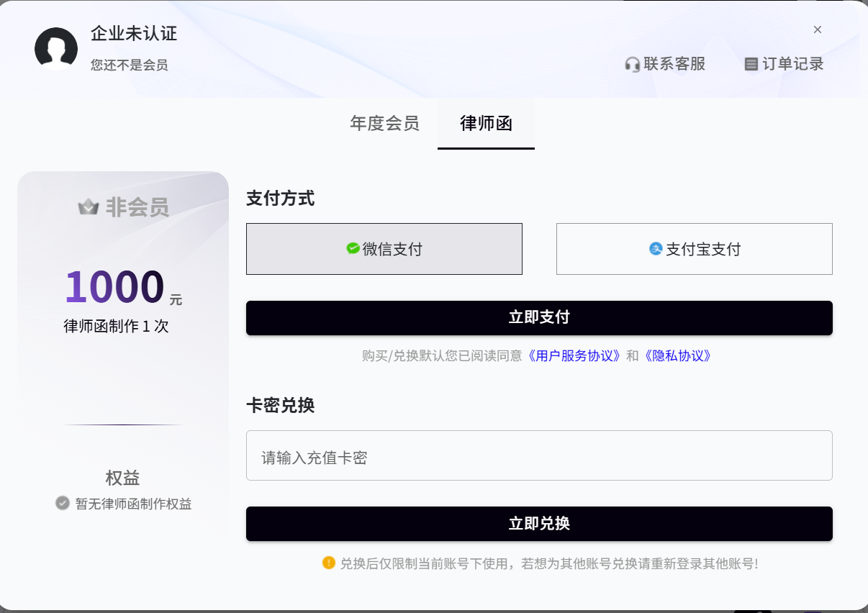Select 微信支付 as payment method
The width and height of the screenshot is (868, 613).
tap(384, 249)
